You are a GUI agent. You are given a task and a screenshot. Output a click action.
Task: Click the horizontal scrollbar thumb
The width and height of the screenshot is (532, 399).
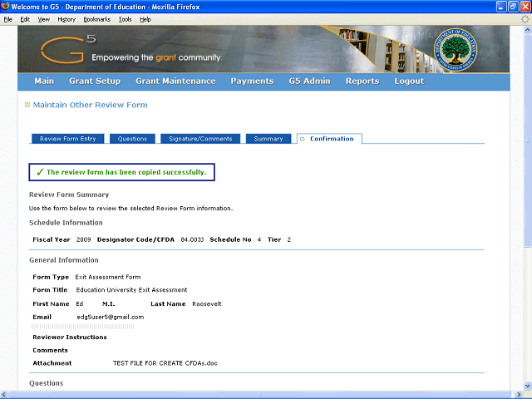coord(260,395)
